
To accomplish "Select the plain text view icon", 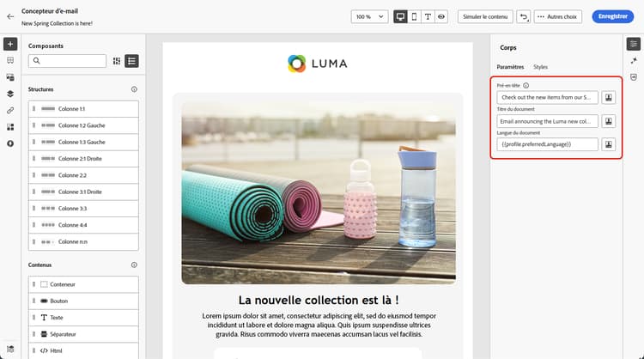I will coord(428,17).
